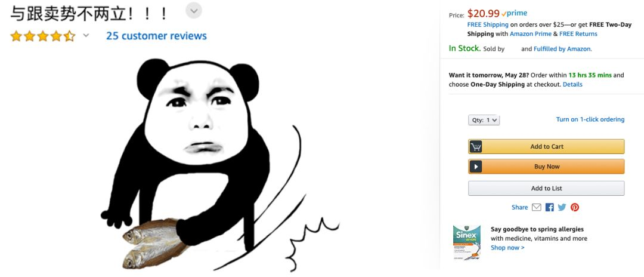Click Shop now in the allergy ad
Image resolution: width=644 pixels, height=277 pixels.
pyautogui.click(x=507, y=248)
